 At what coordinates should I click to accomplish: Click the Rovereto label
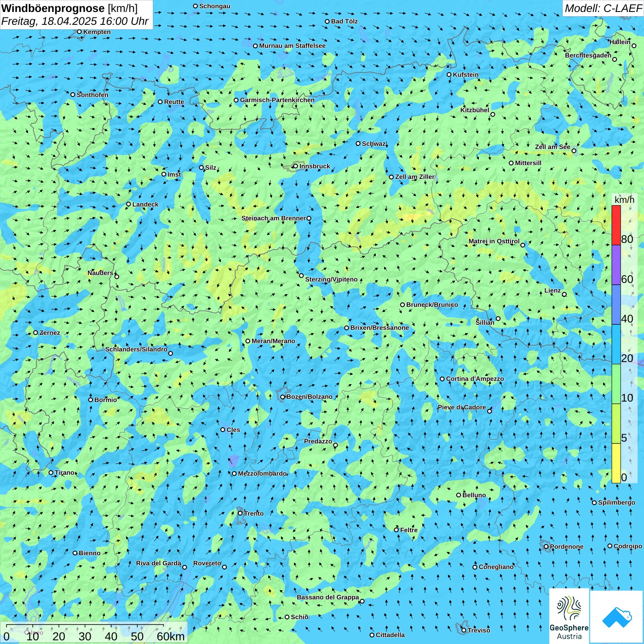coord(207,563)
